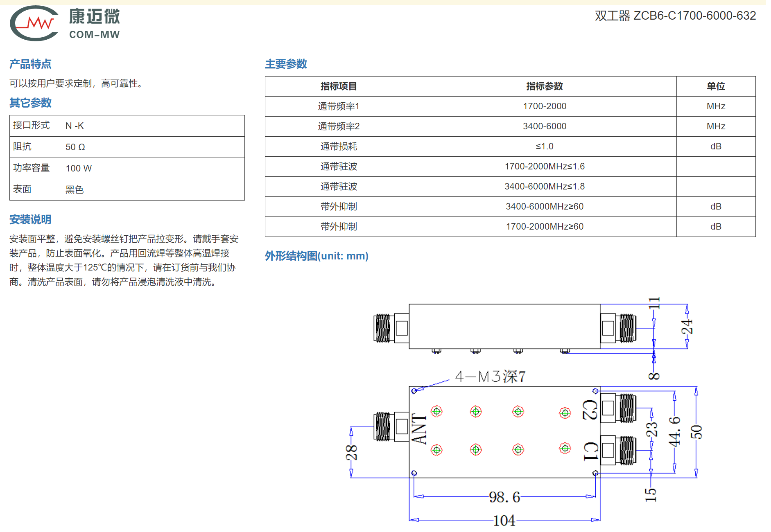The height and width of the screenshot is (532, 771).
Task: Click the 外形结构图(unit: mm) heading
Action: [x=317, y=256]
